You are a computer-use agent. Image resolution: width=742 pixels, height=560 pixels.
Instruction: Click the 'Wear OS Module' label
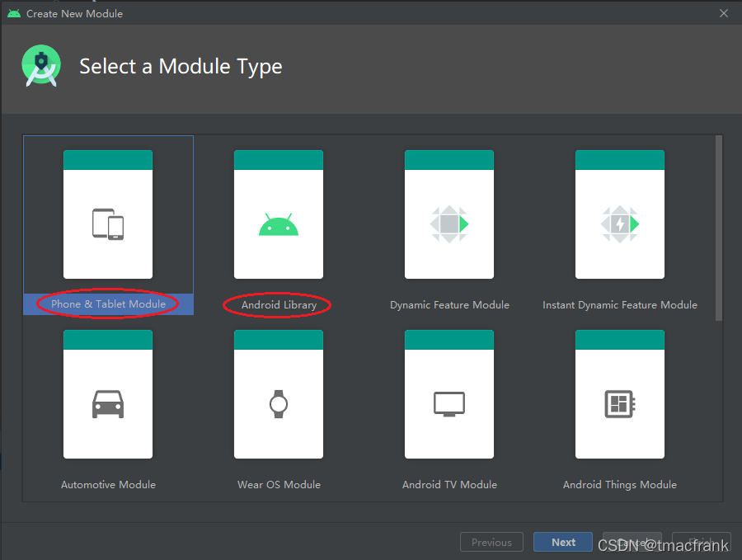(x=279, y=485)
